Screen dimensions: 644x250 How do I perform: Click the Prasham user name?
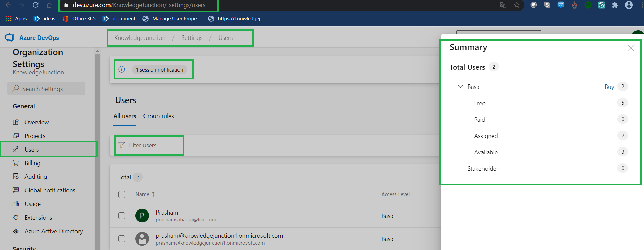click(167, 213)
